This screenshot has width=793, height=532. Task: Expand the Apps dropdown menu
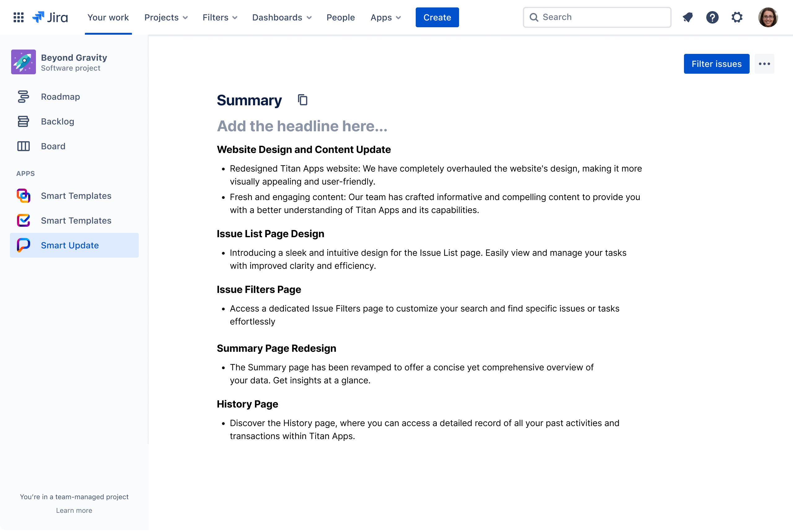pos(385,17)
